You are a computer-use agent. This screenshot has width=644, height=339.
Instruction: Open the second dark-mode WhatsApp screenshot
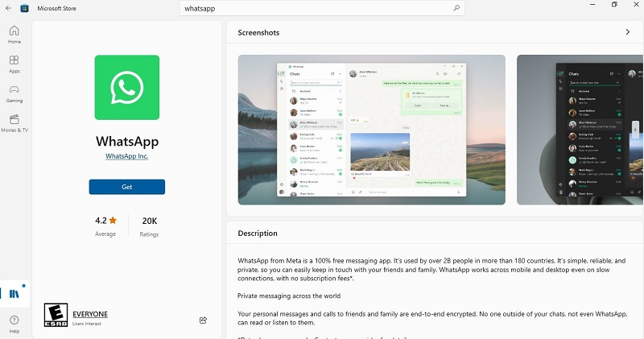(580, 130)
